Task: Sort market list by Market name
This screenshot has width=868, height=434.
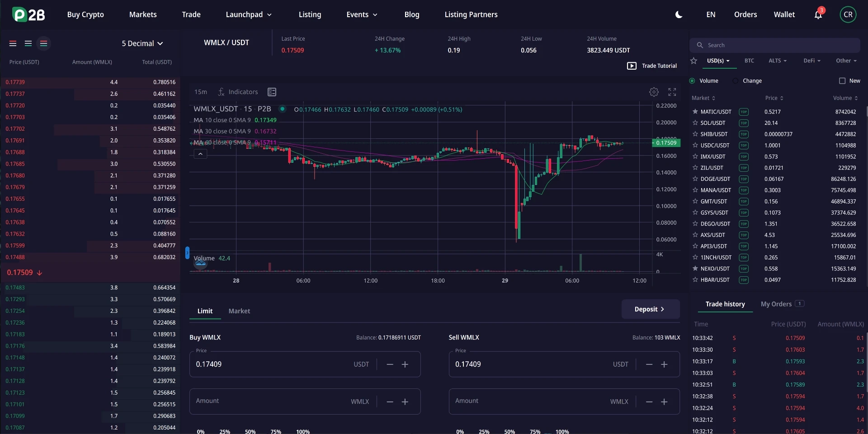Action: 703,98
